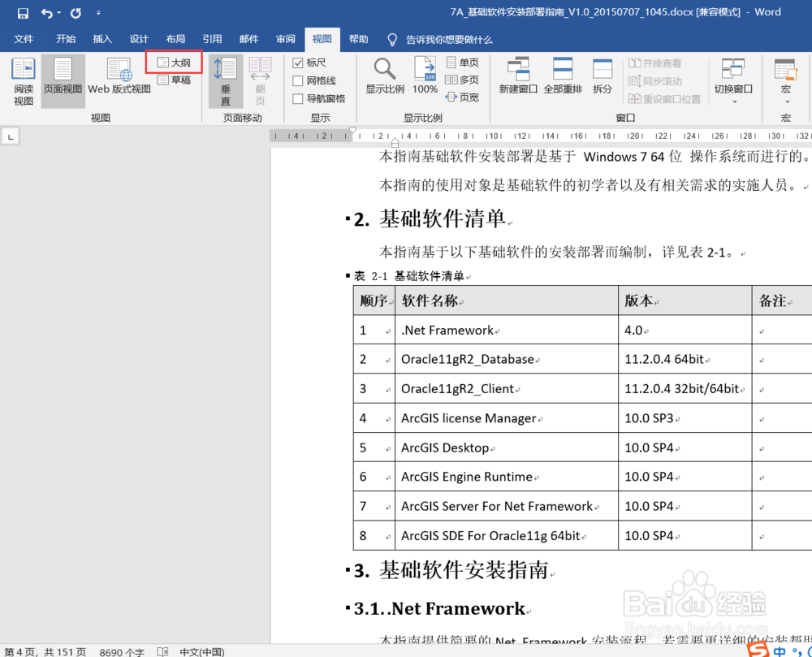This screenshot has width=812, height=657.
Task: Open 宏 macros dropdown
Action: pyautogui.click(x=785, y=80)
